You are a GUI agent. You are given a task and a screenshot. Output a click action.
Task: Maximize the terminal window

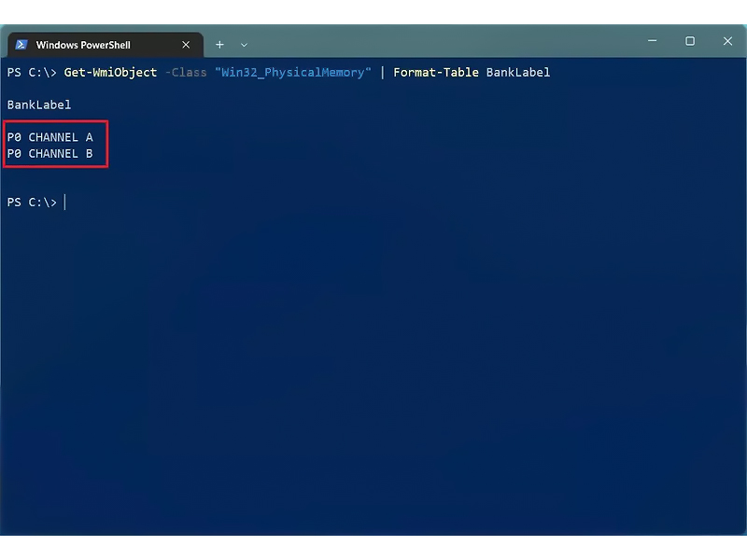(690, 41)
